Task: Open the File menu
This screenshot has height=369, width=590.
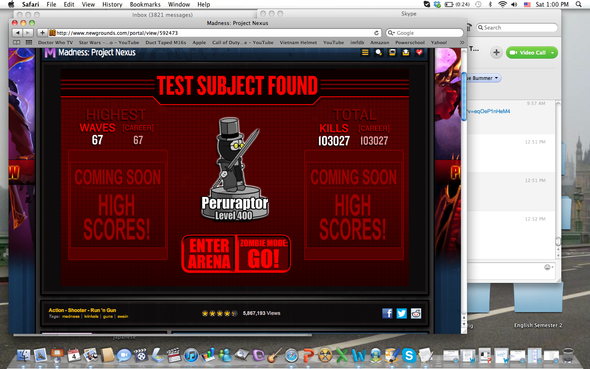Action: pyautogui.click(x=51, y=5)
